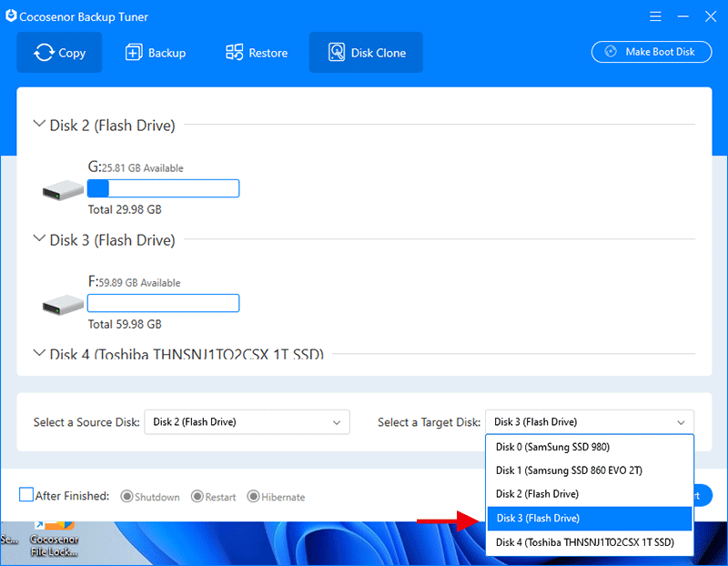
Task: Click the Backup tab's plus icon
Action: tap(134, 53)
